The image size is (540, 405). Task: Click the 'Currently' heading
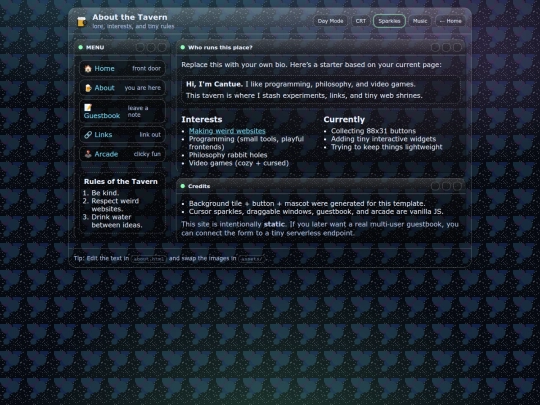(344, 120)
